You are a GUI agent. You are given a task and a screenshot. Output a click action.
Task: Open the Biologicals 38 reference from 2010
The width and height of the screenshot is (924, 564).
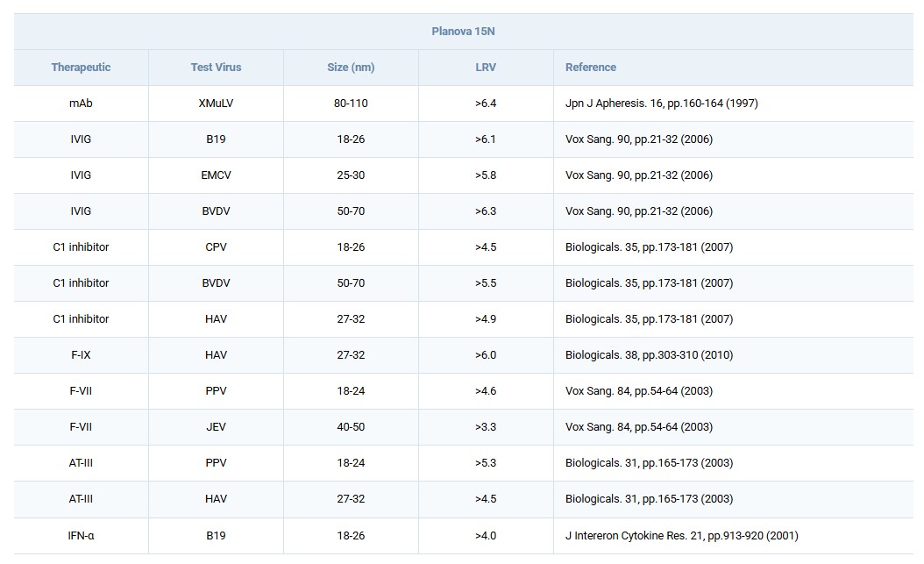[x=649, y=355]
